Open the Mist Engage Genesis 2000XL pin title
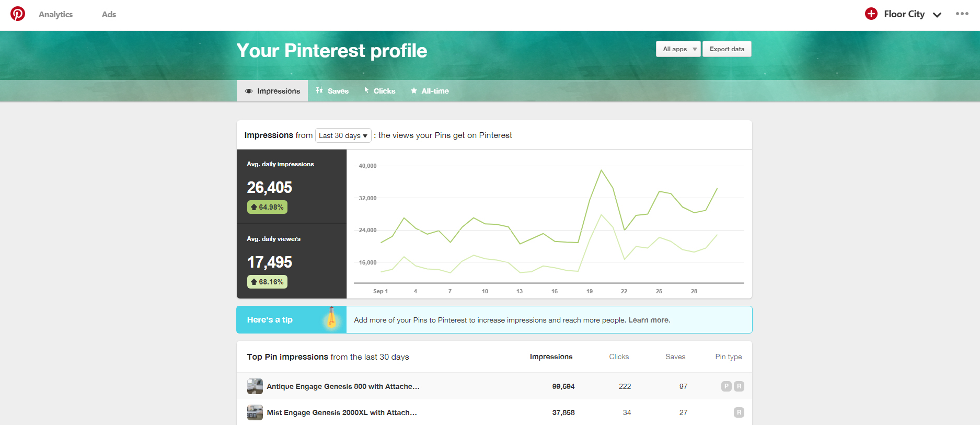The height and width of the screenshot is (425, 980). 342,412
